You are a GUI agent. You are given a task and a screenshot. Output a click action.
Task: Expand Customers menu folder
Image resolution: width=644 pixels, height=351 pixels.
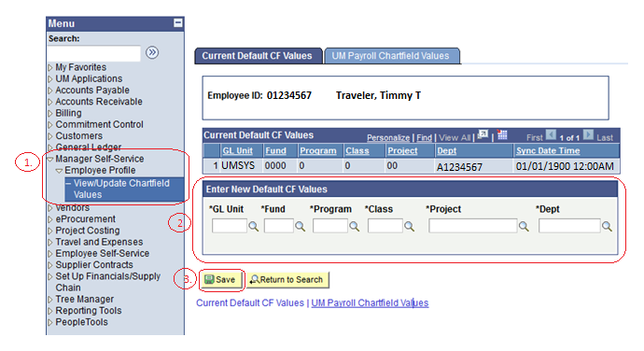pyautogui.click(x=50, y=136)
